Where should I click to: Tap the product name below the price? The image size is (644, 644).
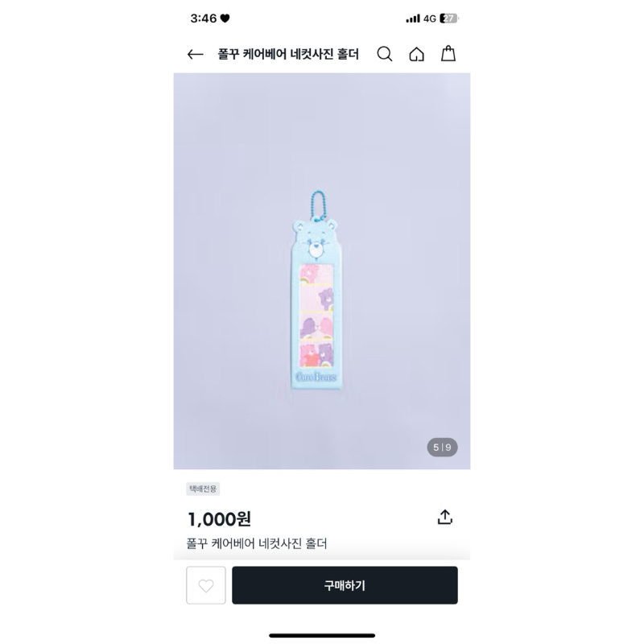(x=257, y=543)
